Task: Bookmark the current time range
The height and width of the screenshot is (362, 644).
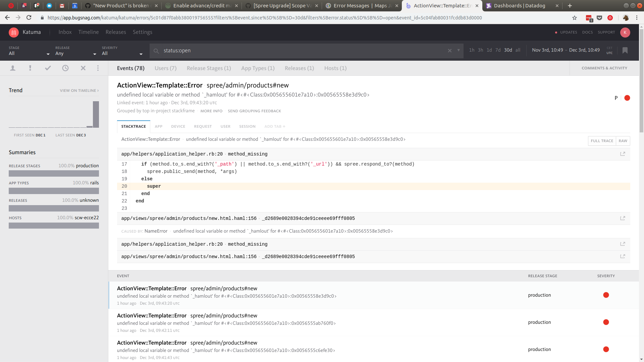Action: point(625,50)
